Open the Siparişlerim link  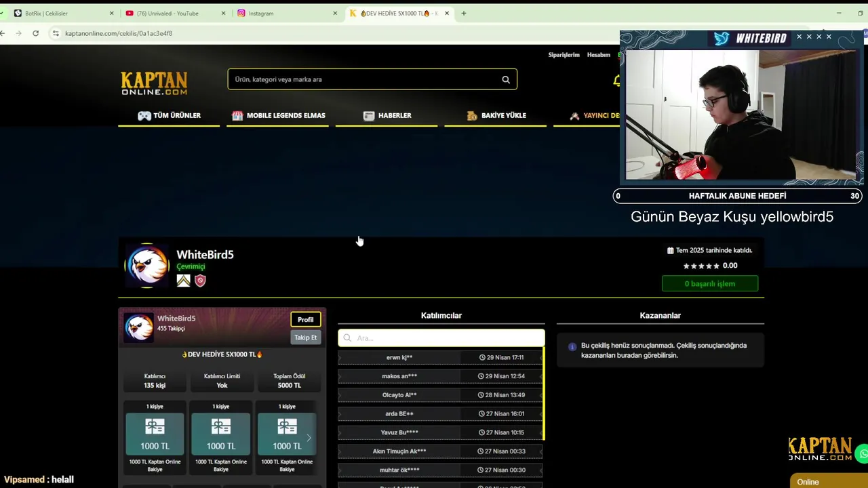pyautogui.click(x=564, y=55)
